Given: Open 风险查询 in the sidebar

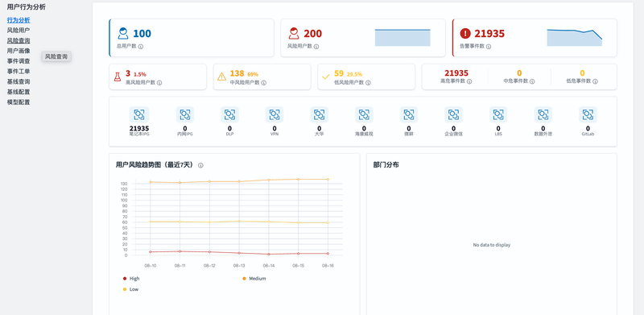Looking at the screenshot, I should pos(19,40).
